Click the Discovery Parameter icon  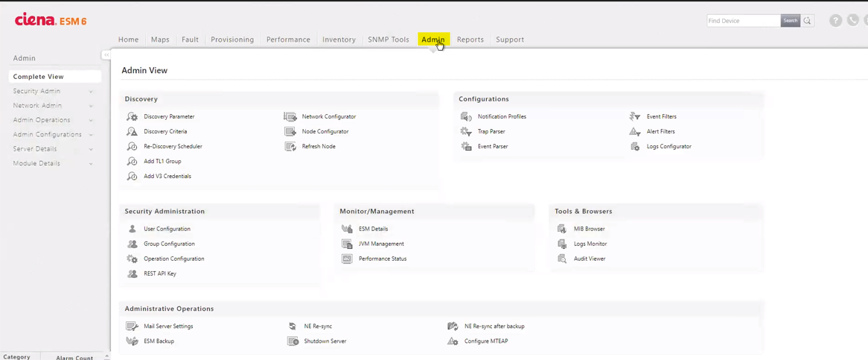(132, 117)
